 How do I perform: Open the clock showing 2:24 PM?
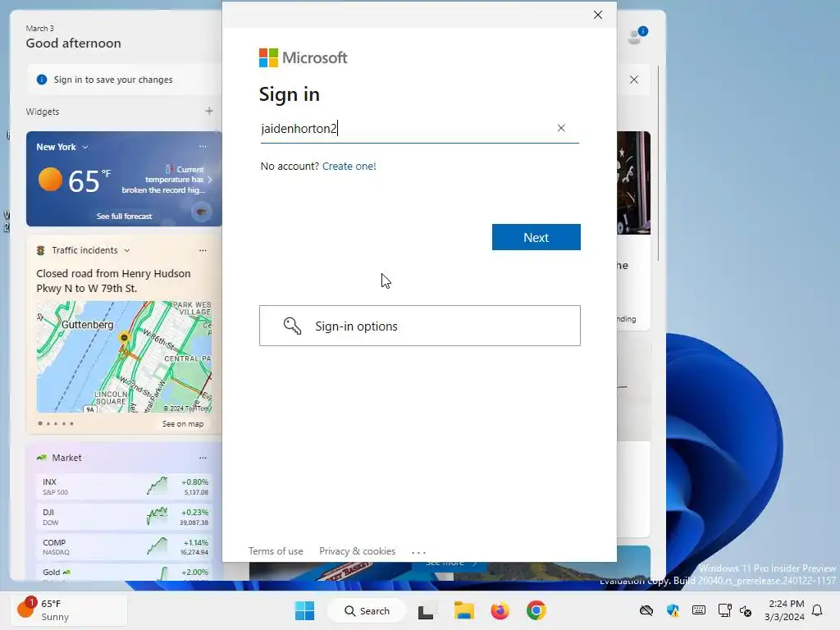coord(785,610)
